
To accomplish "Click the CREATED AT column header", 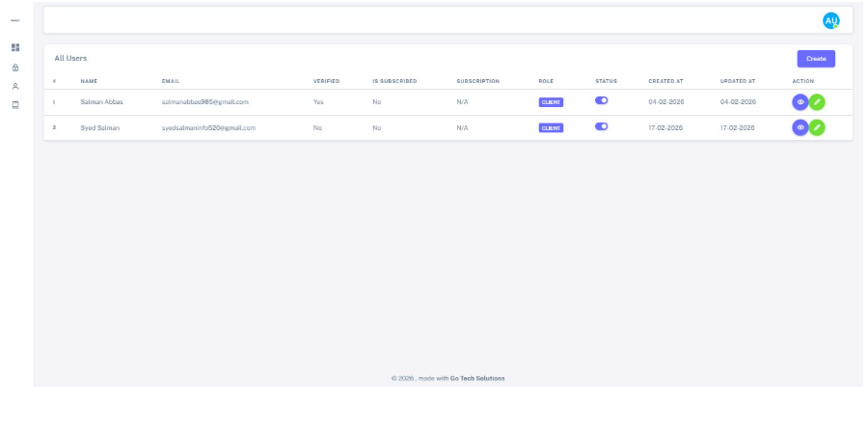I will pyautogui.click(x=665, y=81).
